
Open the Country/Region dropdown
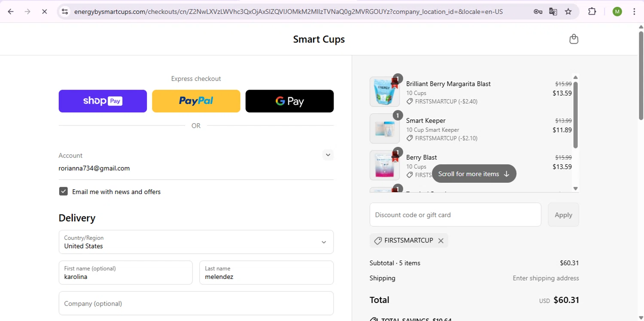pyautogui.click(x=196, y=242)
